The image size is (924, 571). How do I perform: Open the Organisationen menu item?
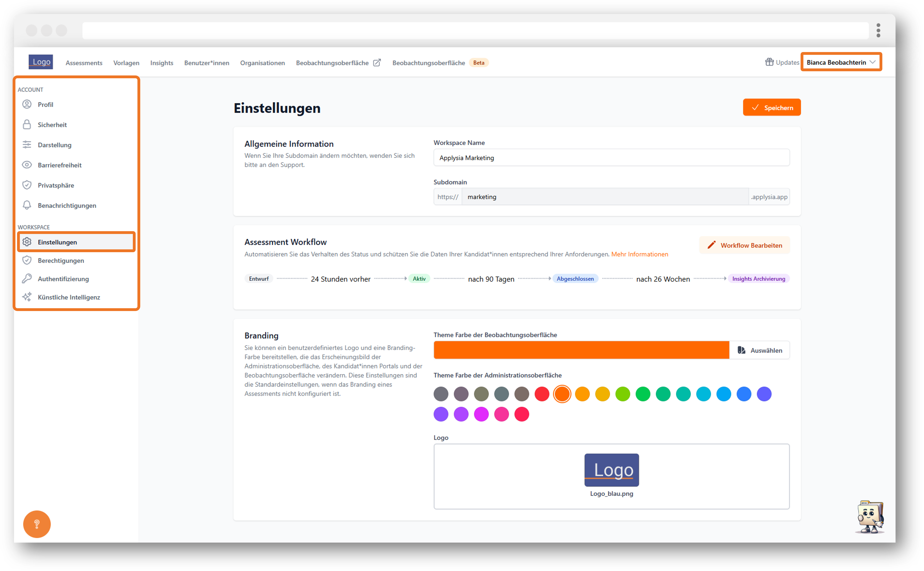point(263,63)
